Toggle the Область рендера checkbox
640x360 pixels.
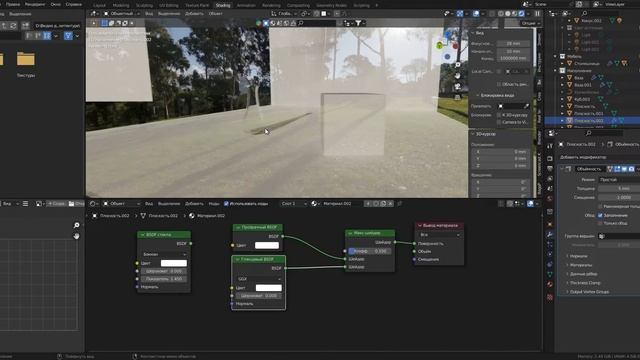(x=499, y=84)
